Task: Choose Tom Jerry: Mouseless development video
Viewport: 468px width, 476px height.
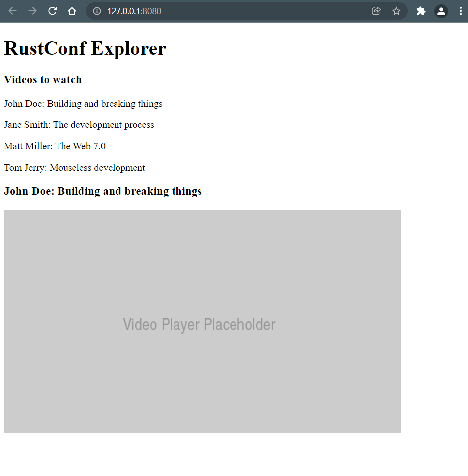Action: (74, 168)
